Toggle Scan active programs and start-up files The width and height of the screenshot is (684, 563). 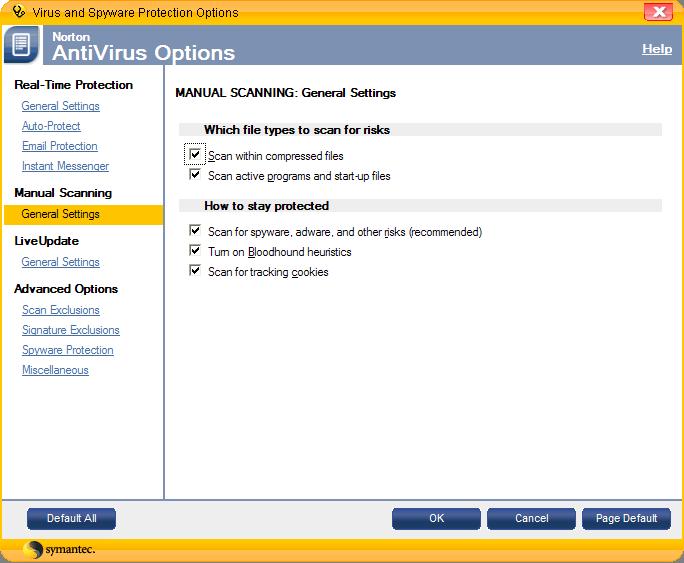coord(195,175)
